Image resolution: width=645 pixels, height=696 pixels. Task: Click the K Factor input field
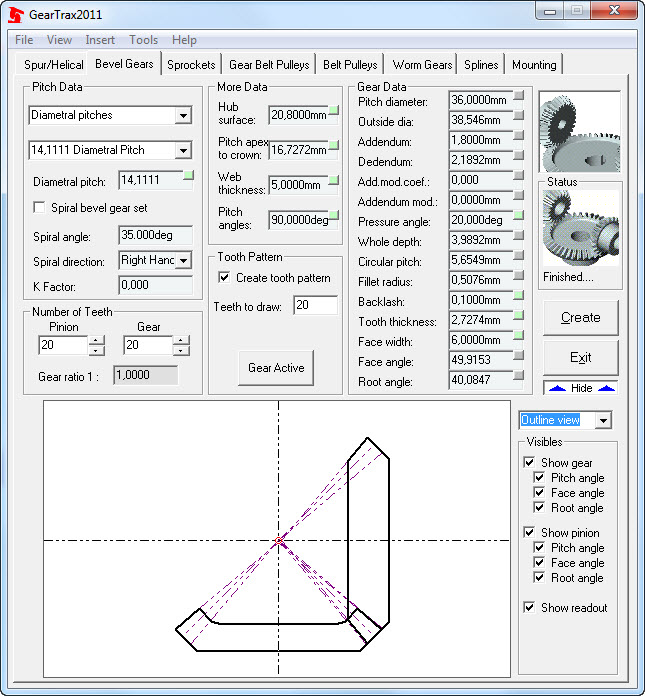click(155, 285)
